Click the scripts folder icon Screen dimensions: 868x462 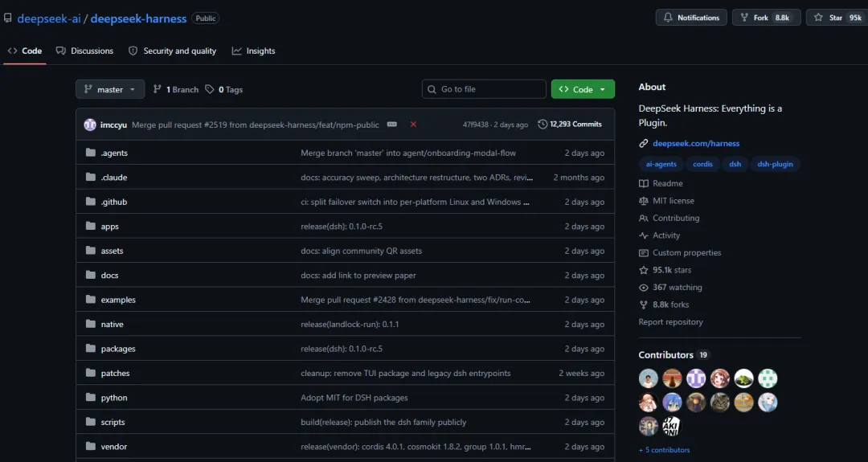91,422
